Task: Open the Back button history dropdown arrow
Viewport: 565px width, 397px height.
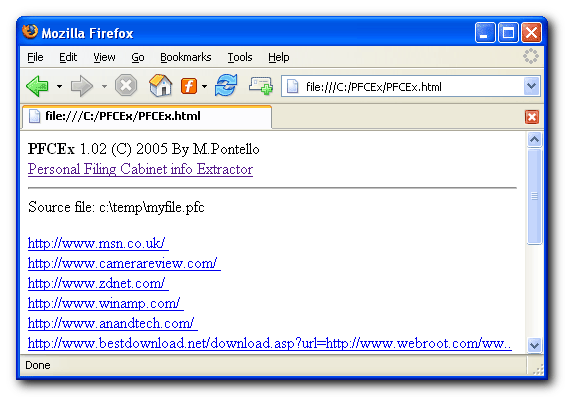Action: coord(59,86)
